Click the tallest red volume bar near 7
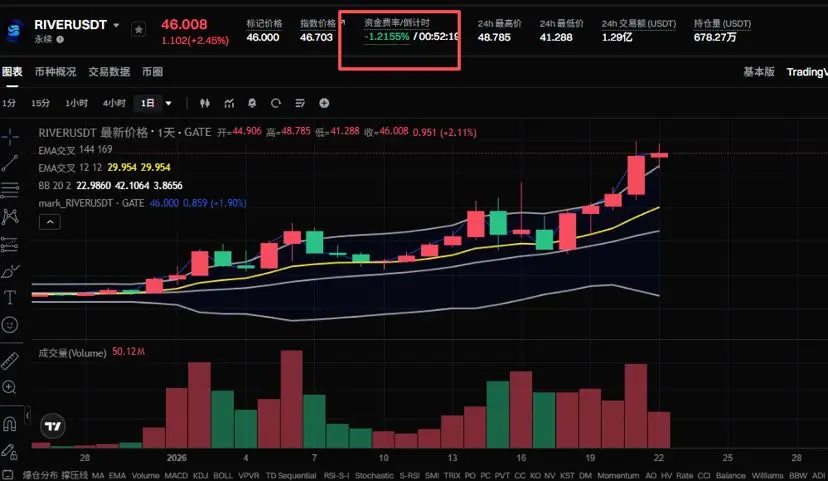The width and height of the screenshot is (828, 481). (291, 399)
